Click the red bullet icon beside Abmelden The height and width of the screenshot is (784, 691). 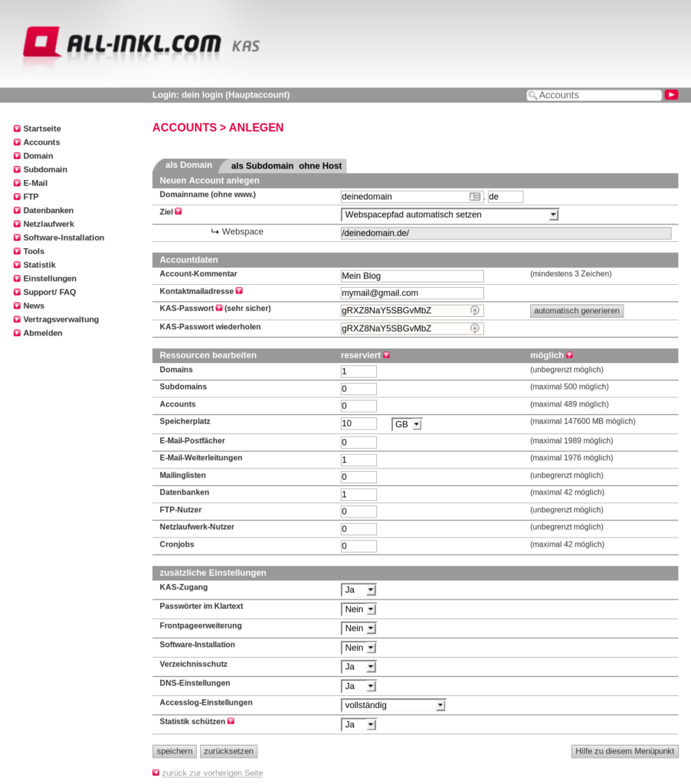[x=17, y=333]
